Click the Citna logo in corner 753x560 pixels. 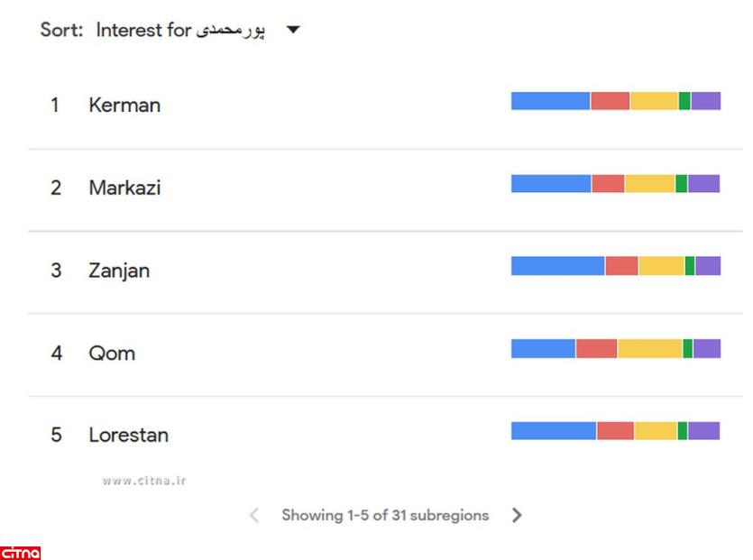tap(20, 553)
